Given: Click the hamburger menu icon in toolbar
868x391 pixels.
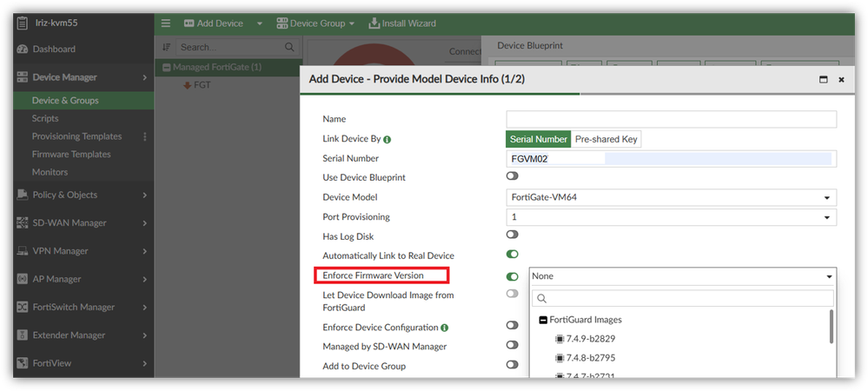Looking at the screenshot, I should (x=166, y=23).
